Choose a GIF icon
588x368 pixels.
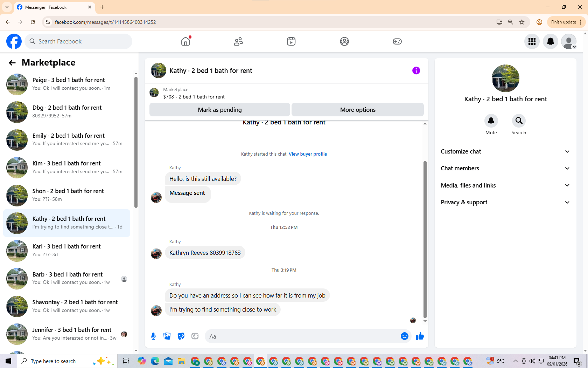[x=195, y=336]
